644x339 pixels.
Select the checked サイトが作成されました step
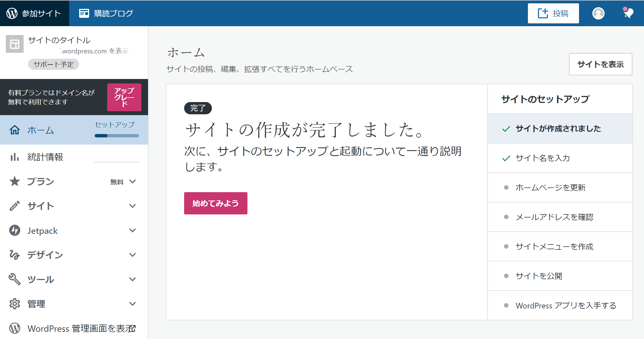pyautogui.click(x=558, y=128)
